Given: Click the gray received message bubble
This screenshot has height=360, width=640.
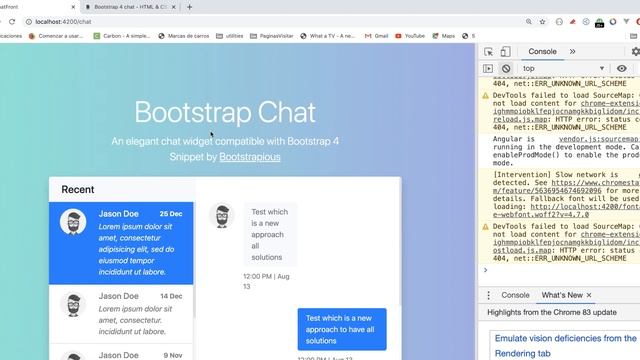Looking at the screenshot, I should (x=270, y=235).
